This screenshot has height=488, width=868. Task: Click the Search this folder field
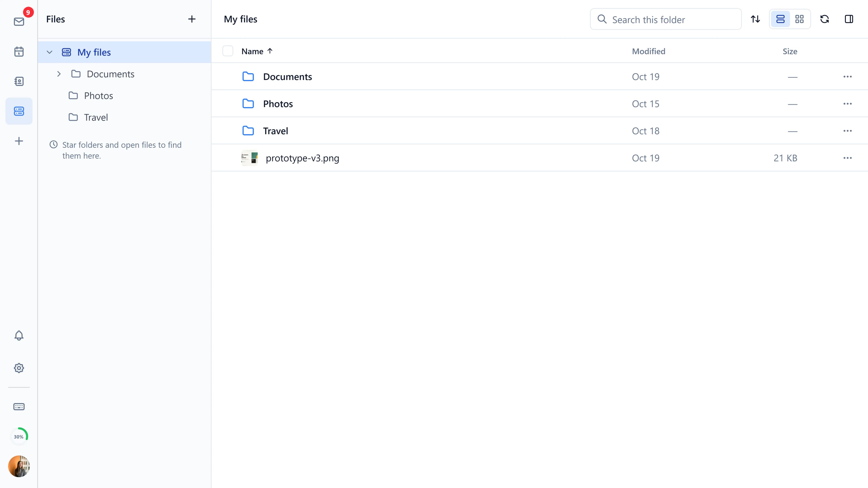click(665, 19)
